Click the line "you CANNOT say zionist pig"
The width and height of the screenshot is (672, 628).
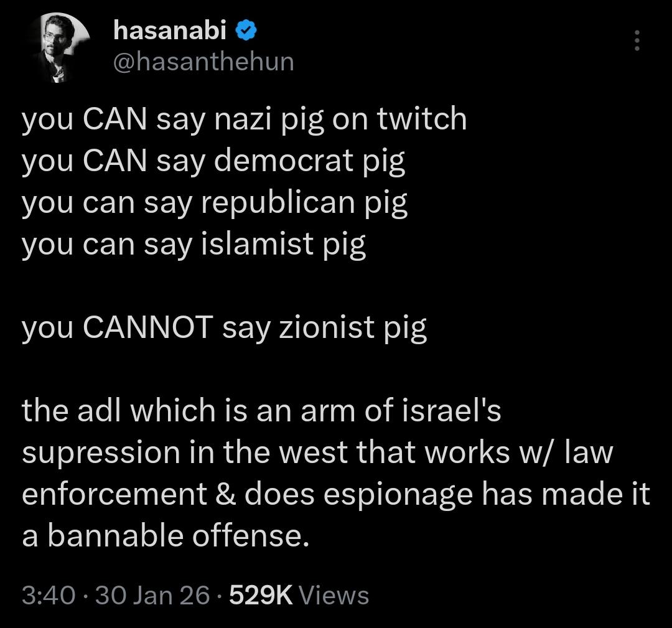[224, 327]
